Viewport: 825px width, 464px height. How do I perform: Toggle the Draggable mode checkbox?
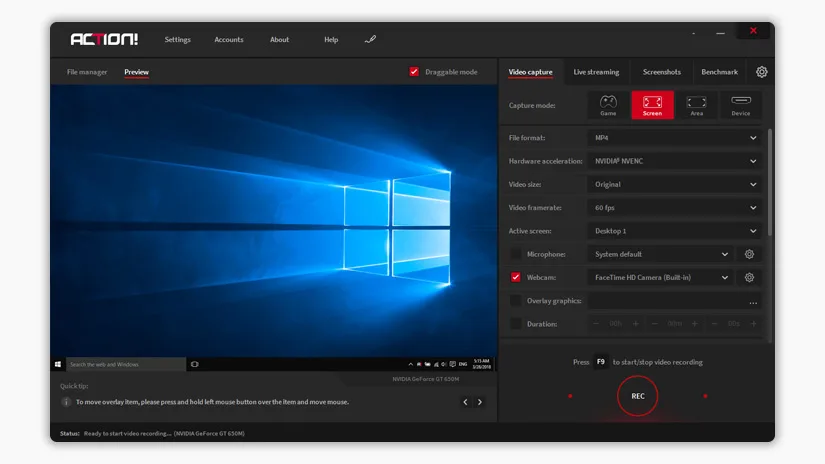click(414, 72)
